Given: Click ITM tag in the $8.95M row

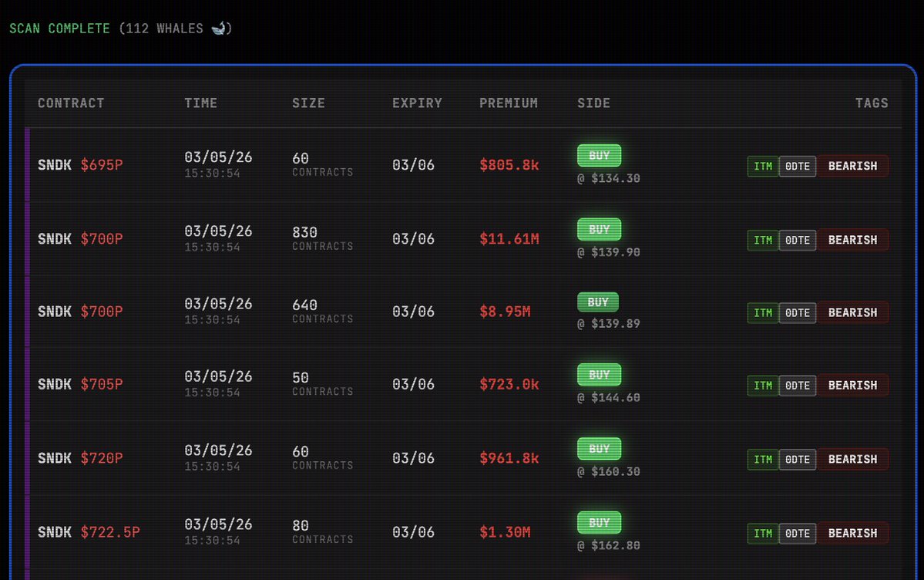Looking at the screenshot, I should coord(762,312).
